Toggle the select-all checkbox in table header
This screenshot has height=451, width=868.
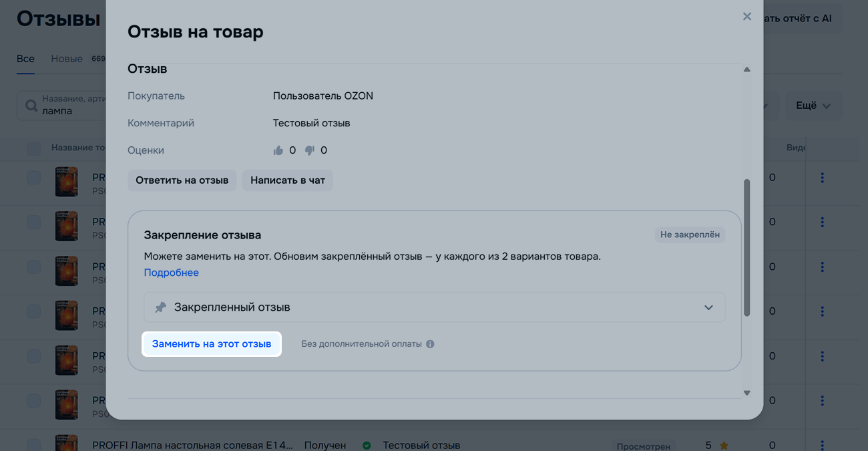[x=33, y=148]
